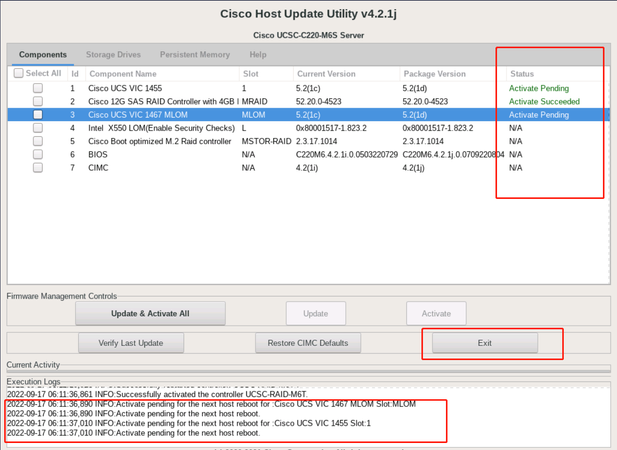
Task: Click BIOS package version C220M6.4.2.1j
Action: pyautogui.click(x=453, y=155)
